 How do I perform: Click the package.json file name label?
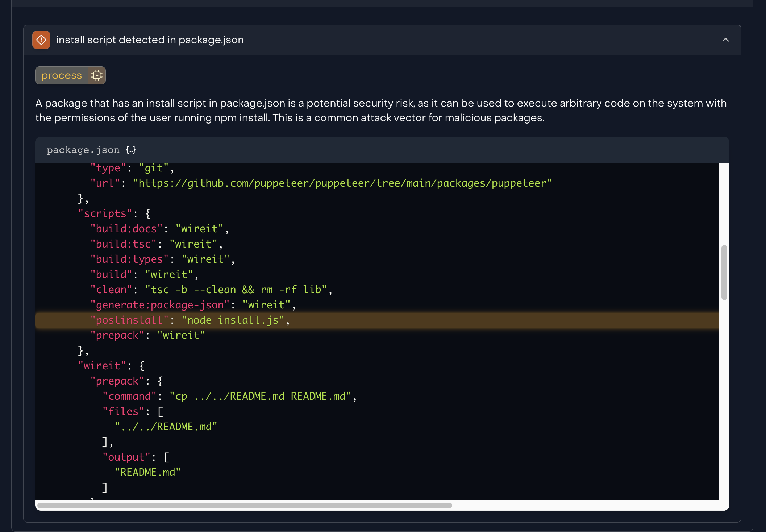pyautogui.click(x=83, y=150)
